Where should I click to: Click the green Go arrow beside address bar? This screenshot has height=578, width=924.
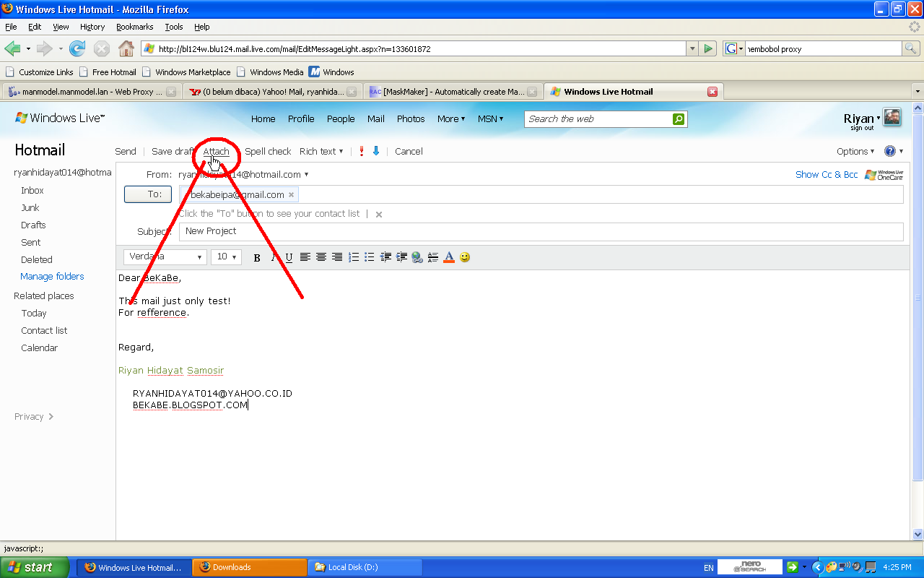tap(708, 49)
